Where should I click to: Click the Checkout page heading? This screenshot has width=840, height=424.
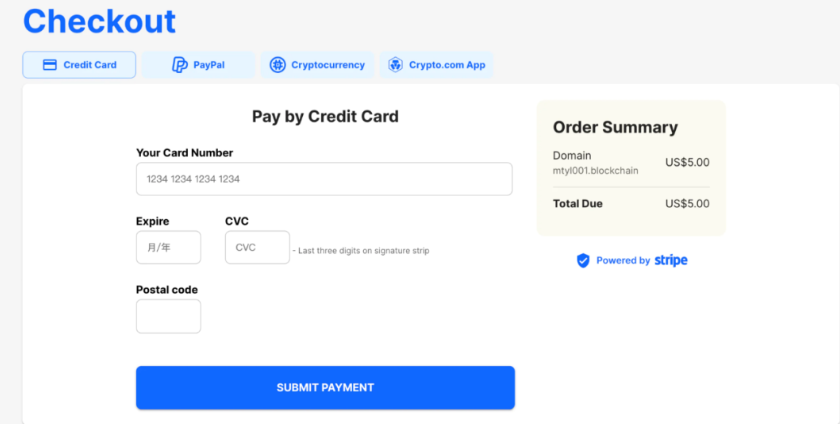99,21
